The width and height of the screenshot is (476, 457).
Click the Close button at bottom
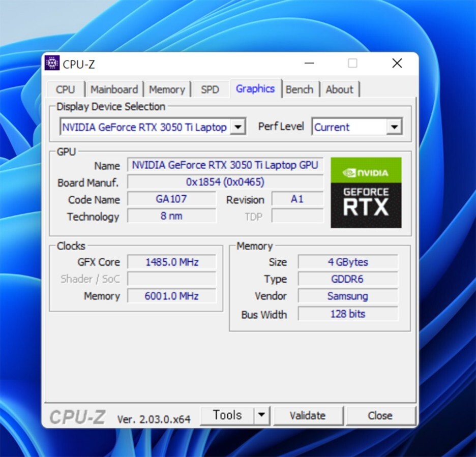click(x=380, y=415)
